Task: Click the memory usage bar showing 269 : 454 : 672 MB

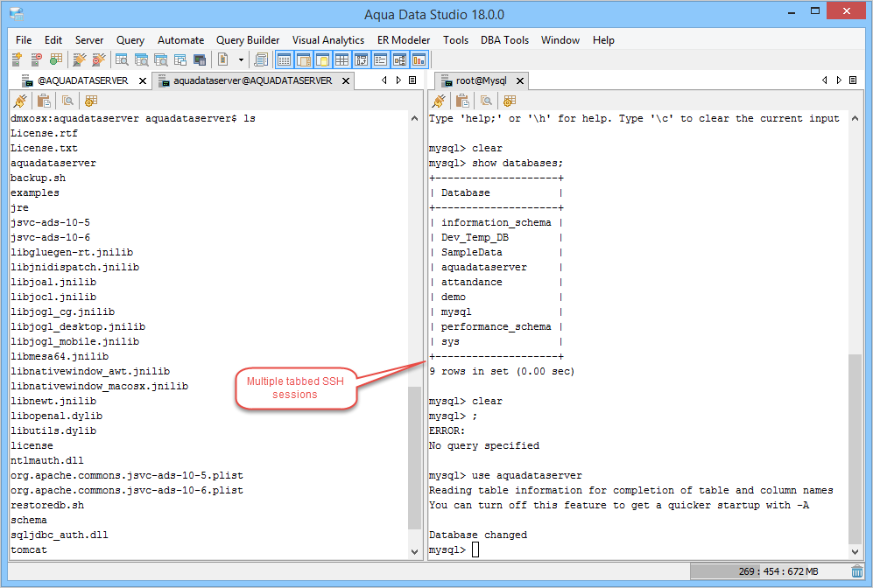Action: (770, 571)
